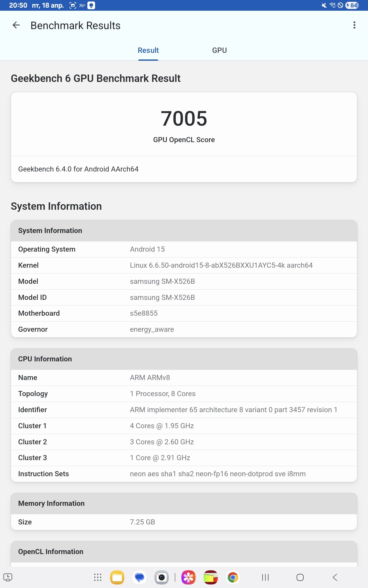
Task: Tap the Motherboard s5e8855 row
Action: [184, 313]
